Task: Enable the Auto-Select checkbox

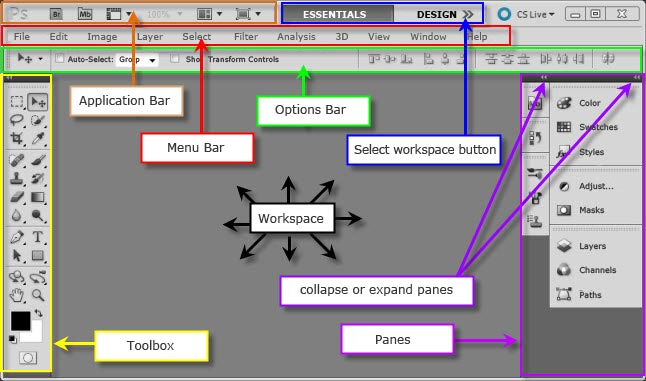Action: pyautogui.click(x=60, y=58)
